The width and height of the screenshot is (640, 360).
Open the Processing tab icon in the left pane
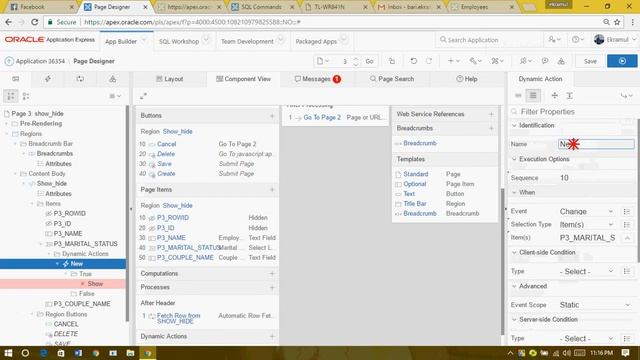click(80, 79)
